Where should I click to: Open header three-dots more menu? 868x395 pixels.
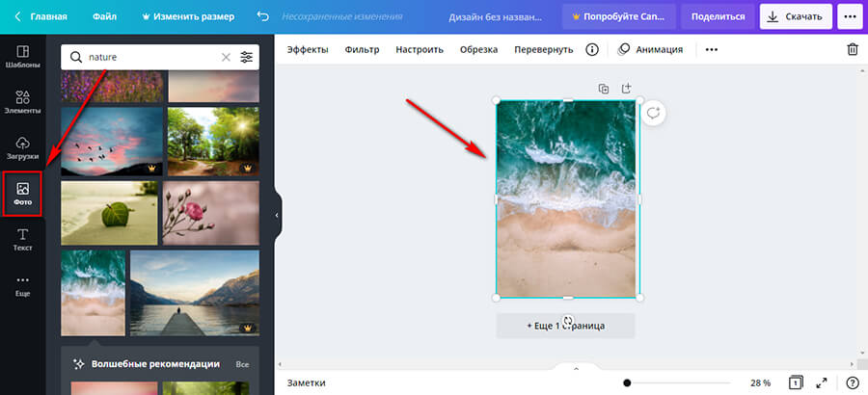850,16
